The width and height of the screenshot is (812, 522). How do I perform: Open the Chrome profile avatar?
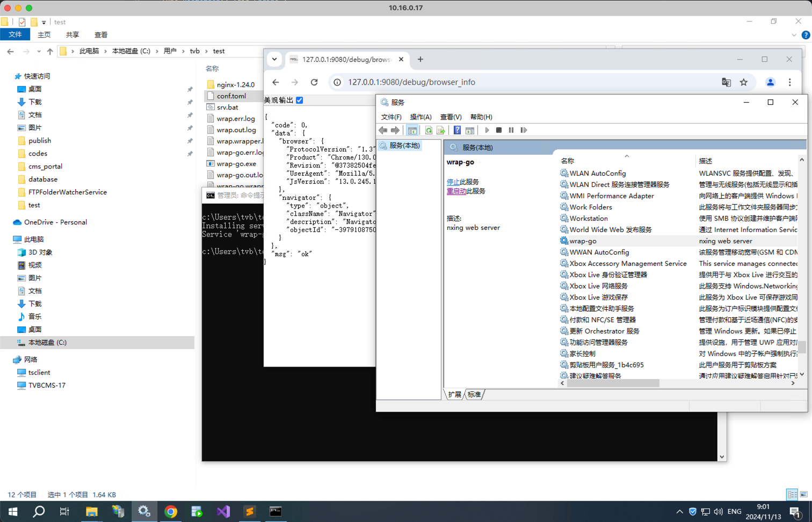tap(771, 82)
